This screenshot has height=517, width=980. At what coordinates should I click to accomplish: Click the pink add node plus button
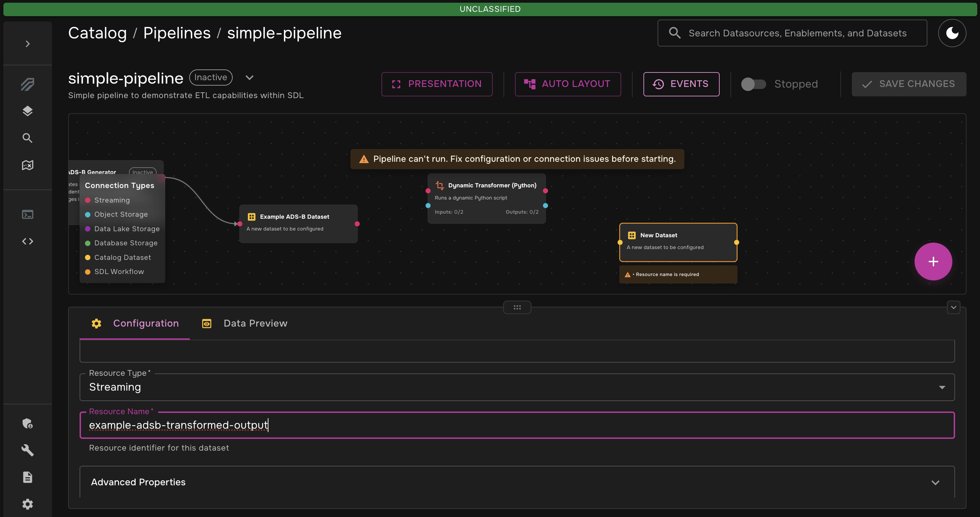click(933, 262)
